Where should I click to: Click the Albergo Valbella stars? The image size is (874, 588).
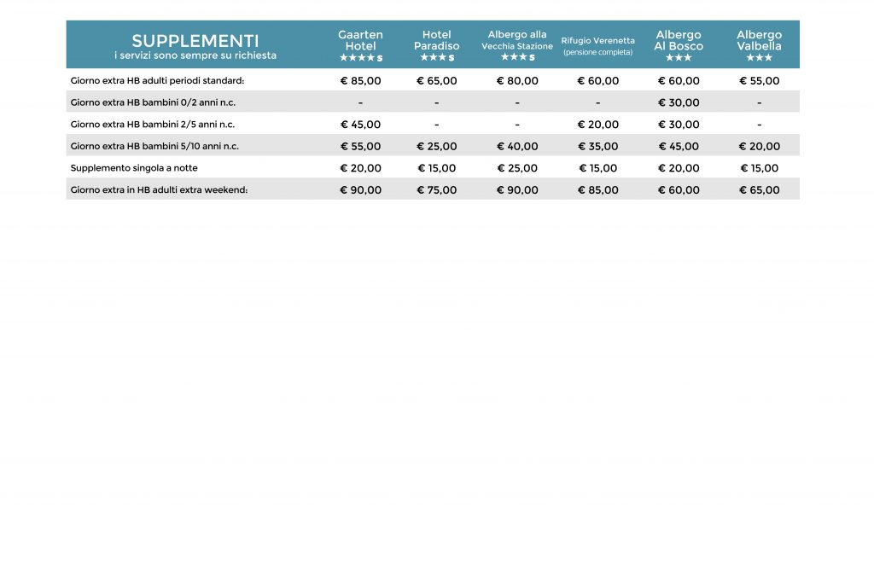pos(759,57)
